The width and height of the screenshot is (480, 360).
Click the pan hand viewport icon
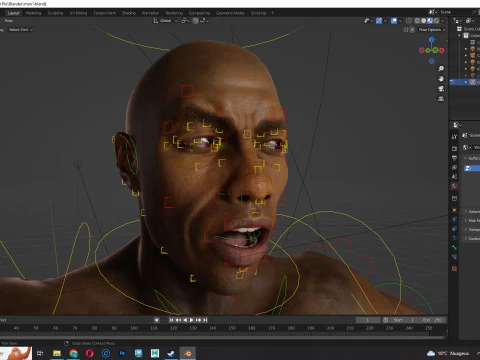pos(441,79)
